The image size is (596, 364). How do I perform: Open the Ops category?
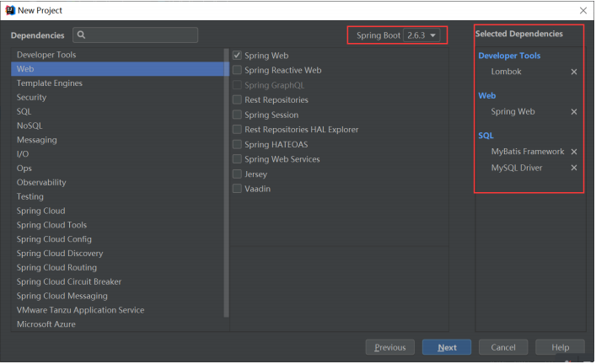[118, 168]
